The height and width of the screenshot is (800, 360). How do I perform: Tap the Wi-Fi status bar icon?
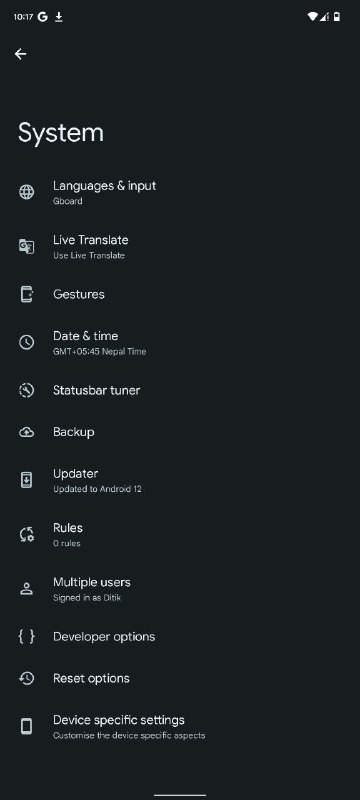click(x=312, y=17)
